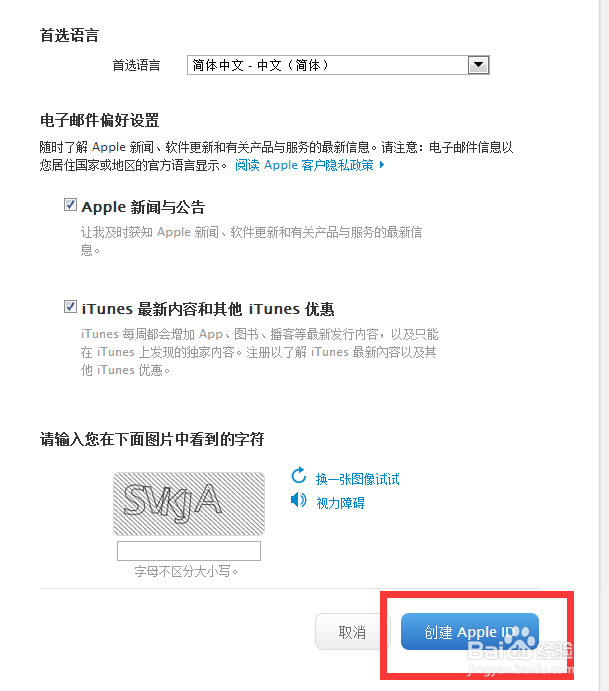Click the arrow after the privacy policy link
The width and height of the screenshot is (609, 691).
(x=382, y=164)
